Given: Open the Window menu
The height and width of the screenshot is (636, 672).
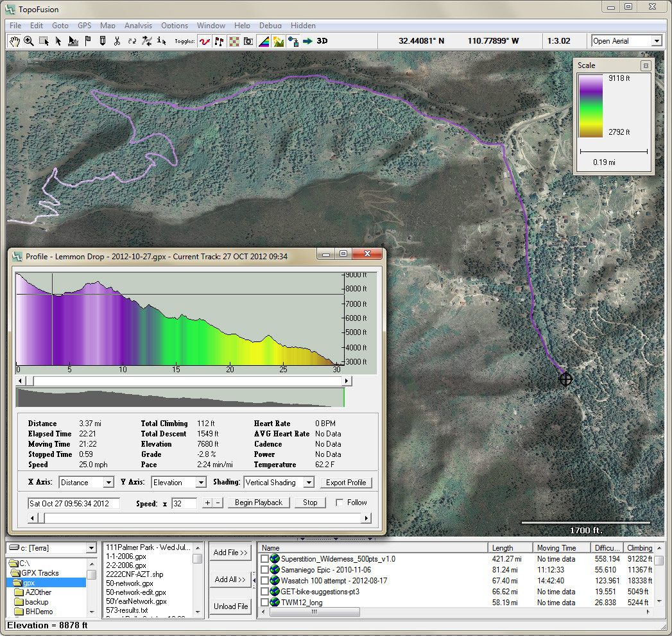Looking at the screenshot, I should (x=211, y=26).
